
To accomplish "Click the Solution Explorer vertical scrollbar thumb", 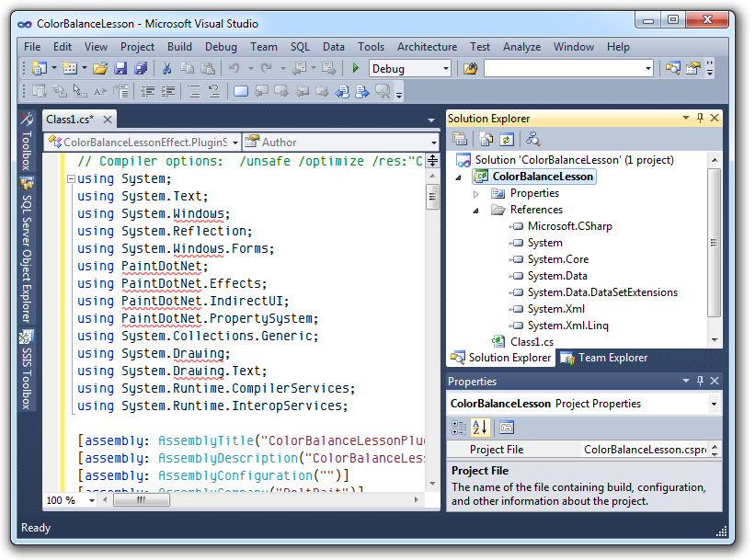I will [x=714, y=243].
